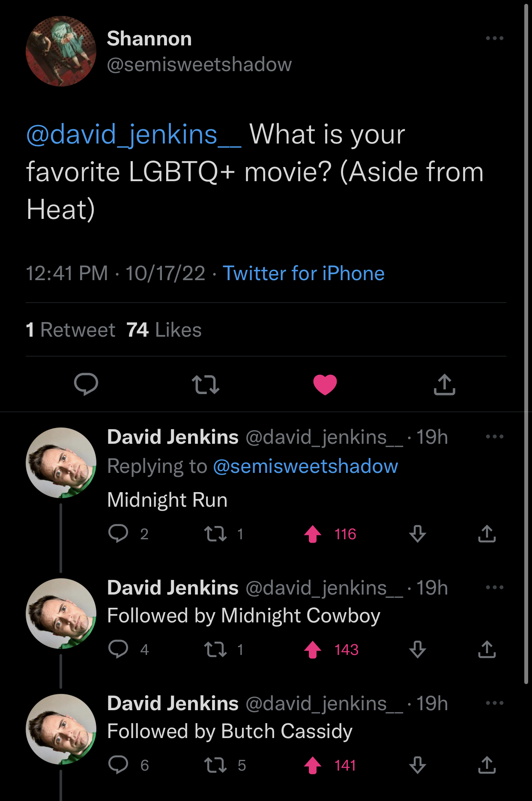
Task: Share Shannon's main tweet
Action: [x=444, y=384]
